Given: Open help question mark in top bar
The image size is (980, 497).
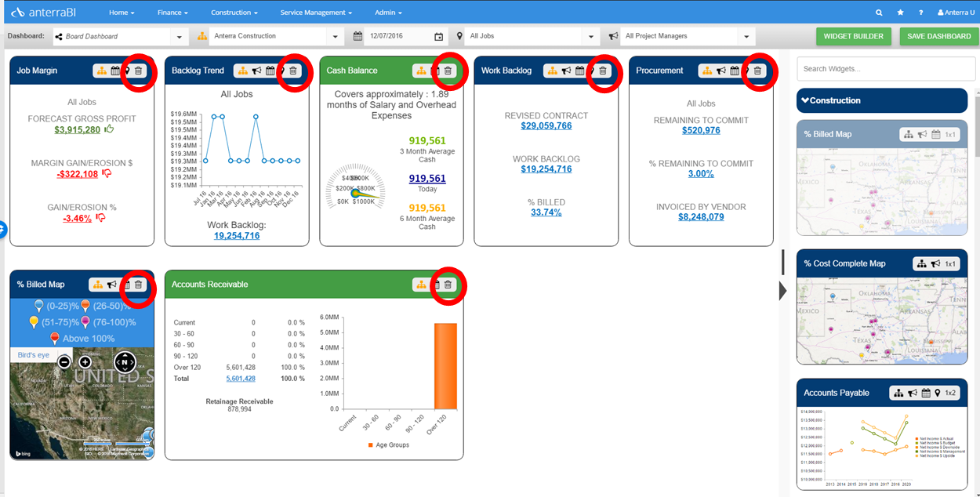Looking at the screenshot, I should pyautogui.click(x=920, y=13).
